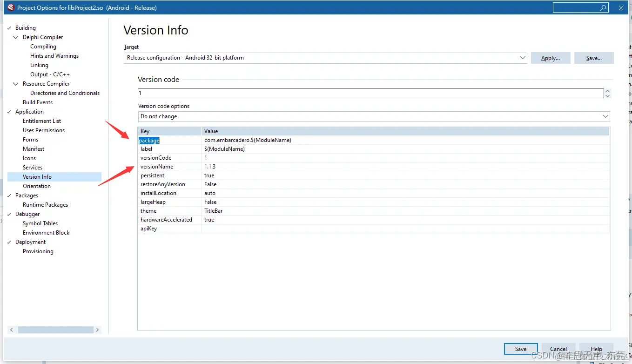Screen dimensions: 632x364
Task: Increase Version code with the up arrow
Action: coord(607,91)
